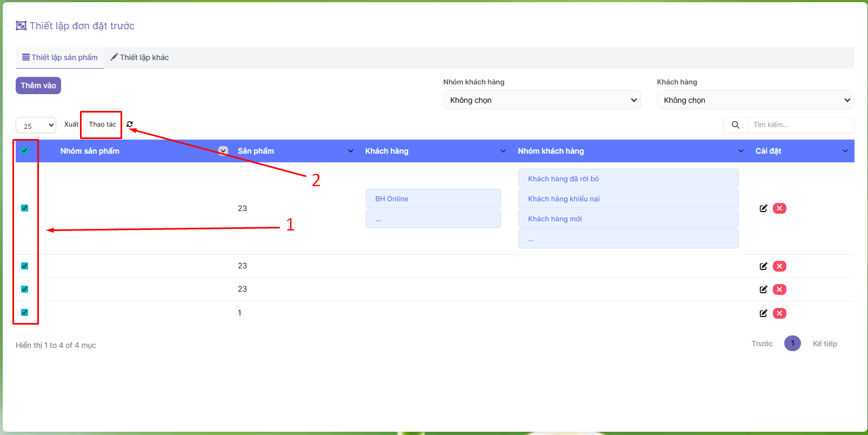Click the search magnifier icon
This screenshot has height=435, width=868.
coord(735,125)
